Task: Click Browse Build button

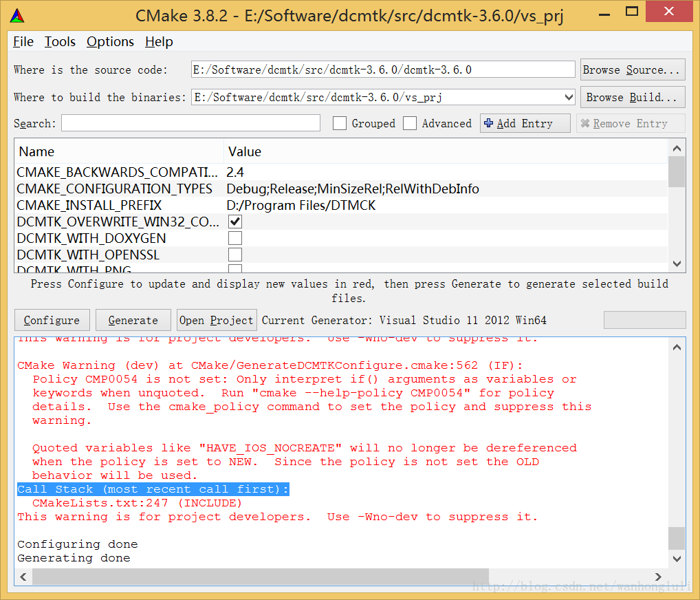Action: [633, 98]
